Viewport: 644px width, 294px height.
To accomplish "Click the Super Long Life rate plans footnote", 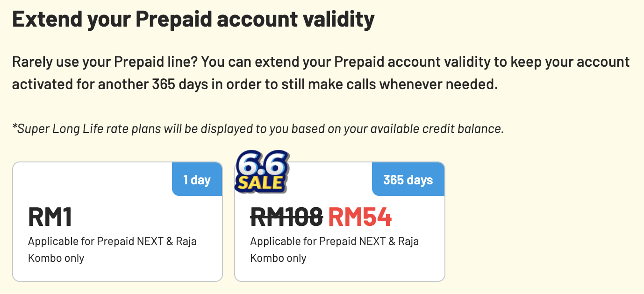I will (258, 129).
